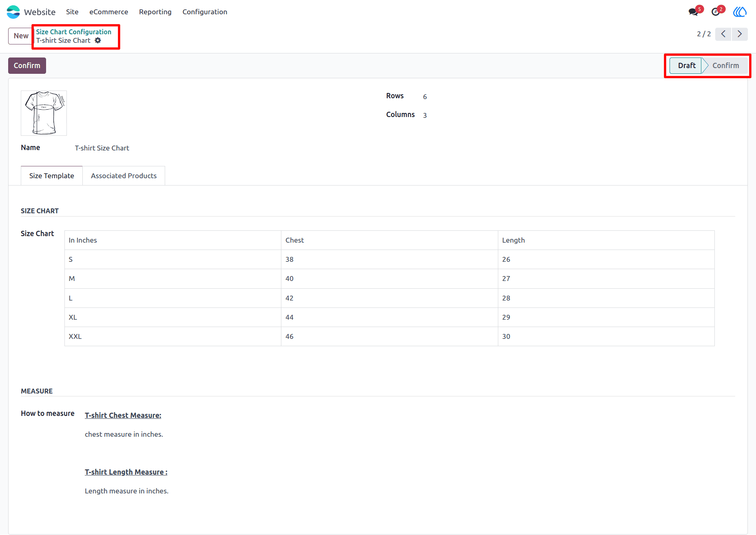Open the activities clock icon
This screenshot has height=535, width=756.
point(715,12)
